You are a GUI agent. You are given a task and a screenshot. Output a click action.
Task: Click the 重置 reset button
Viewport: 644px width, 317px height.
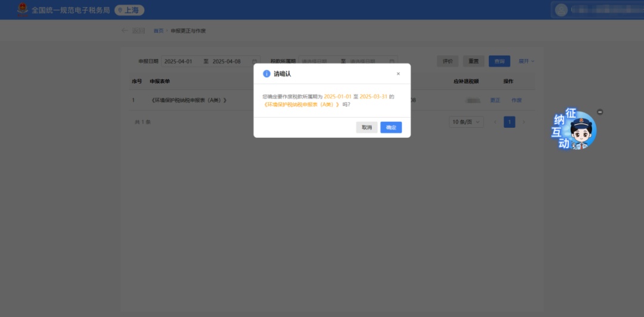[x=473, y=61]
